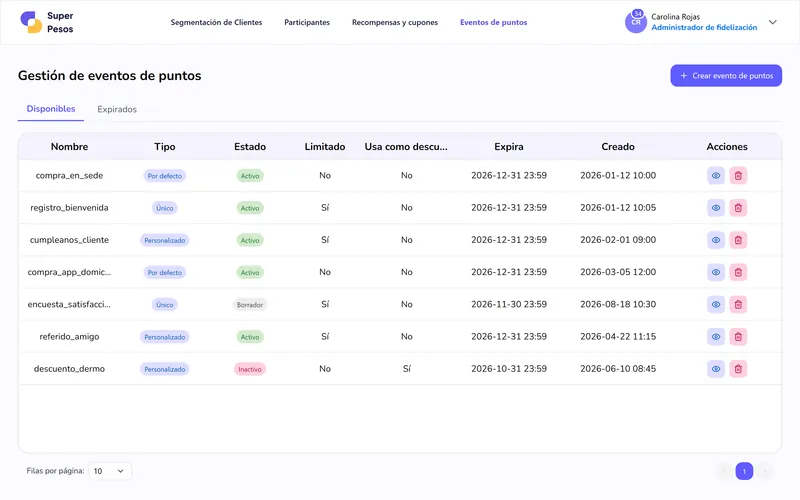The height and width of the screenshot is (500, 800).
Task: Delete the descuento_dermo event
Action: tap(738, 369)
